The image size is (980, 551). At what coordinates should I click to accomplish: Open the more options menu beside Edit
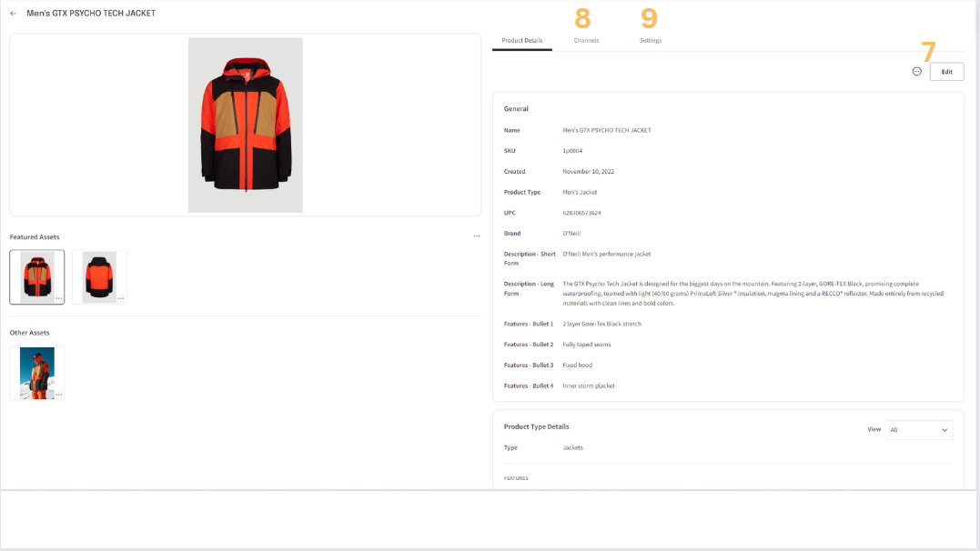click(x=917, y=72)
